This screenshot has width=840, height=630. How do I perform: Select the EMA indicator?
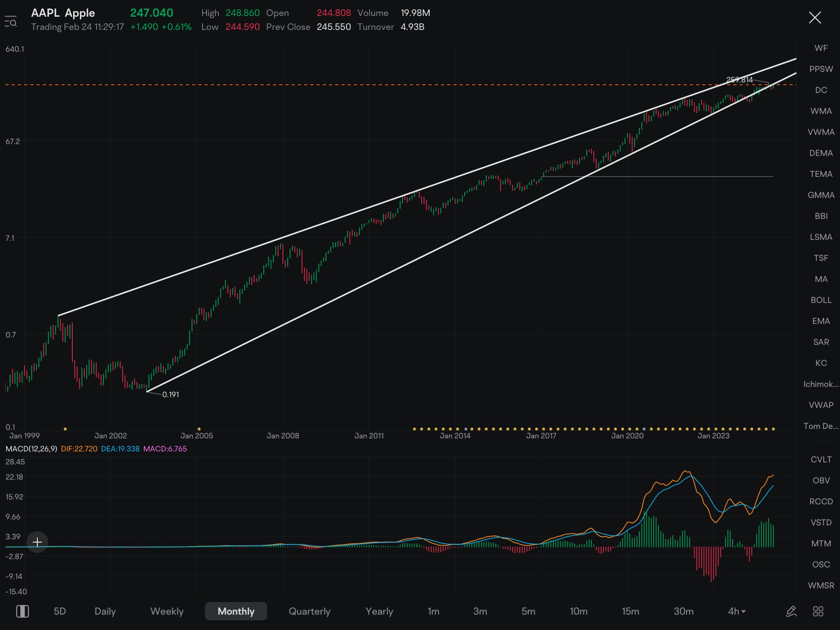point(821,321)
